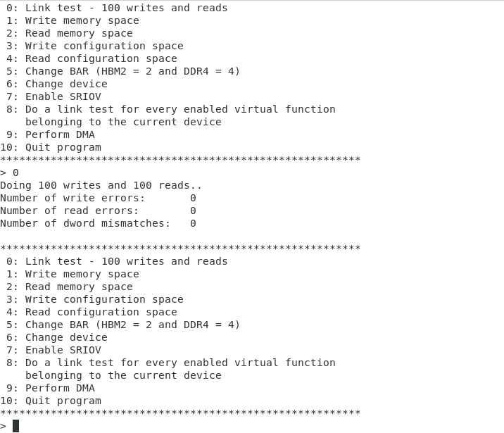Click the first 'Link test - 100 writes and reads' line
504x433 pixels.
click(x=117, y=8)
